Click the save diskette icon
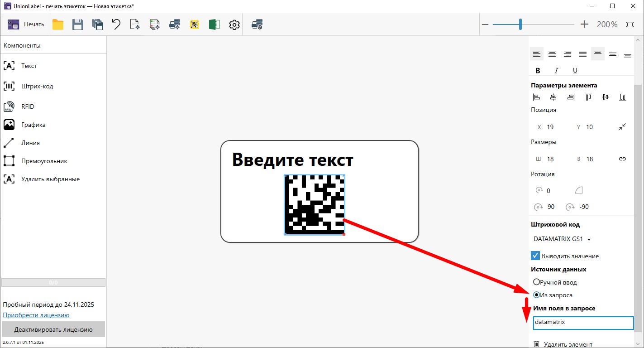This screenshot has height=348, width=644. [77, 24]
